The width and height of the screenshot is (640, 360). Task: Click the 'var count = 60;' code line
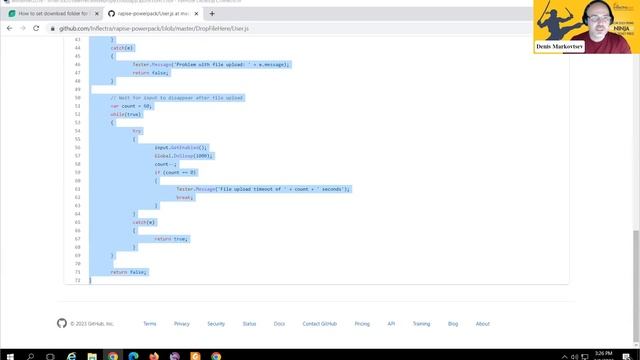click(131, 106)
